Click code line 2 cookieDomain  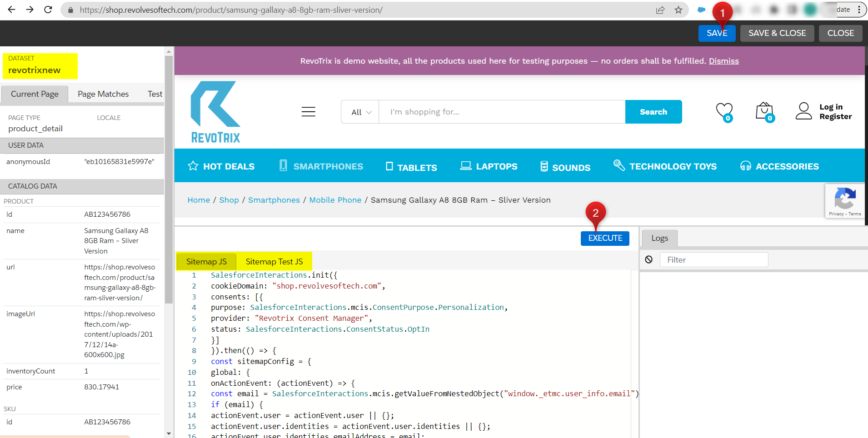(x=298, y=286)
